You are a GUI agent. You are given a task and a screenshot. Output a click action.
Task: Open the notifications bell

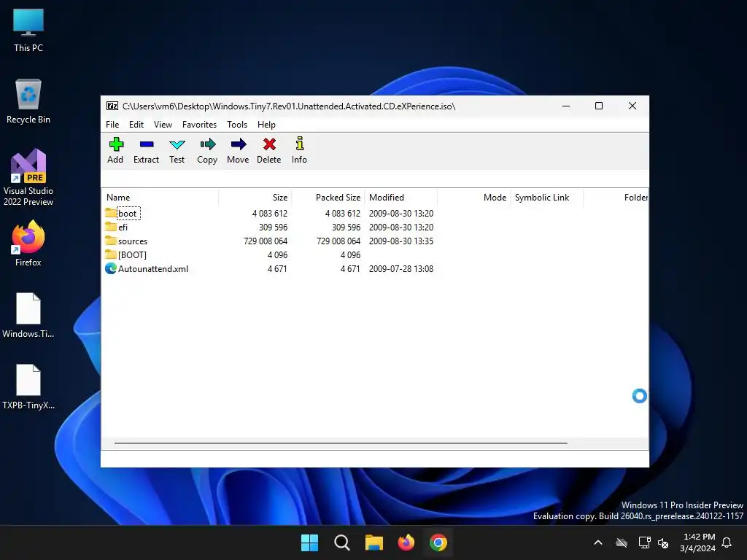tap(727, 542)
